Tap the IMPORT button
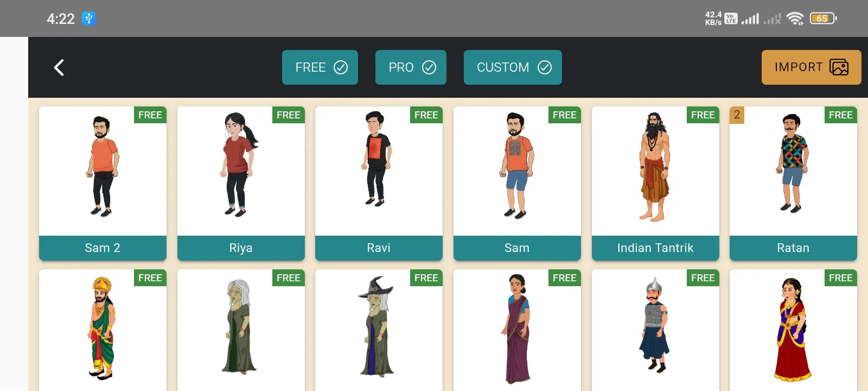Image resolution: width=868 pixels, height=391 pixels. coord(811,67)
